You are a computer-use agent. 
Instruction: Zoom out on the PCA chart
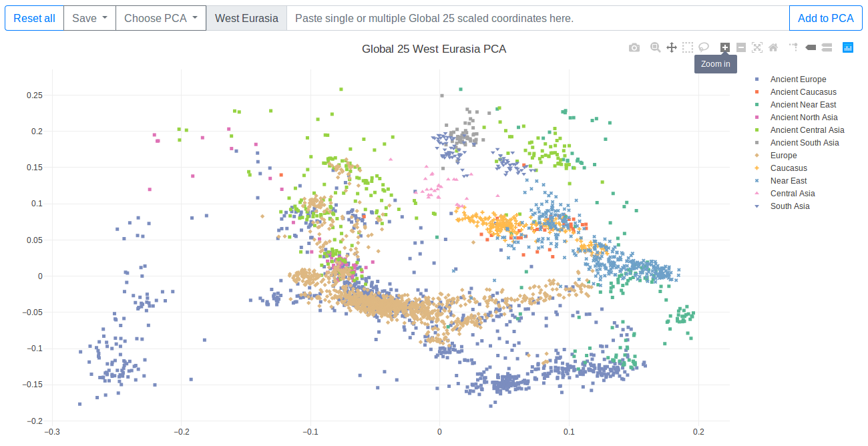coord(741,47)
